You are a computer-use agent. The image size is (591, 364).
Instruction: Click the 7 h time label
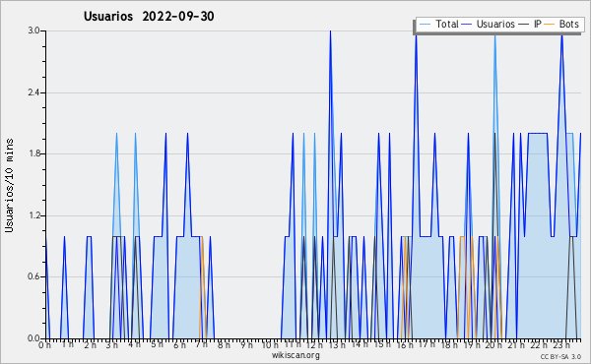(201, 344)
